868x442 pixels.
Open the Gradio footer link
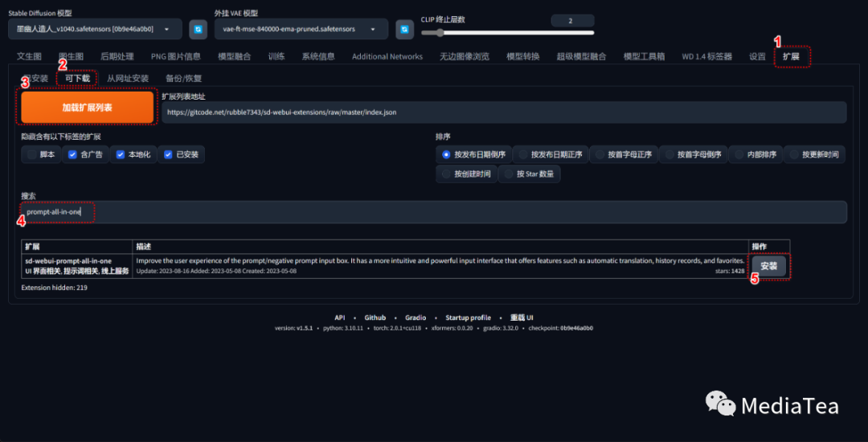tap(416, 317)
